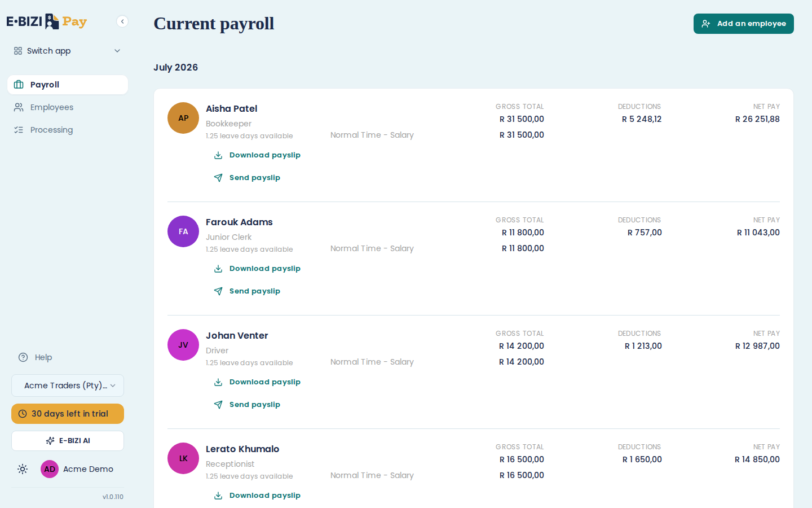
Task: Click download icon in Farouk Adams' row
Action: [x=218, y=269]
